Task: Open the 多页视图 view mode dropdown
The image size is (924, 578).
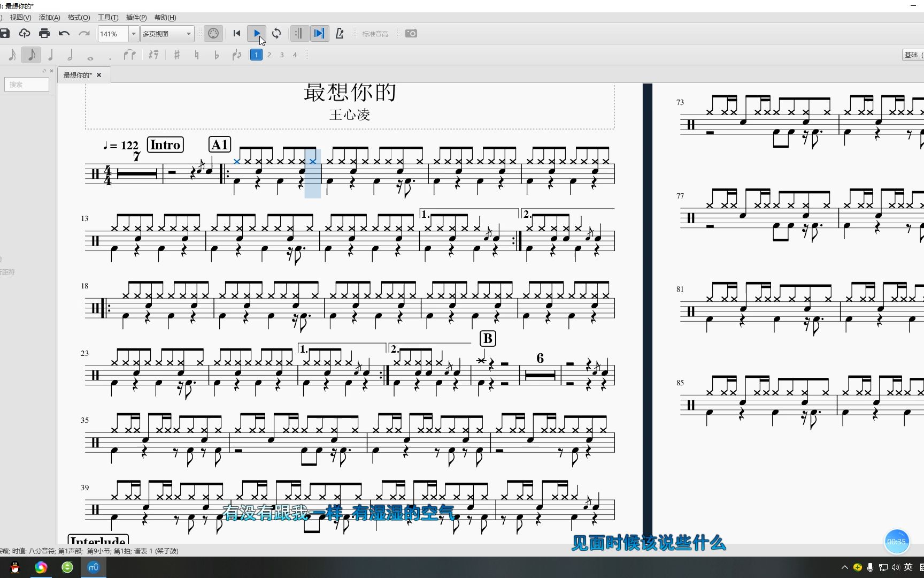Action: point(167,34)
